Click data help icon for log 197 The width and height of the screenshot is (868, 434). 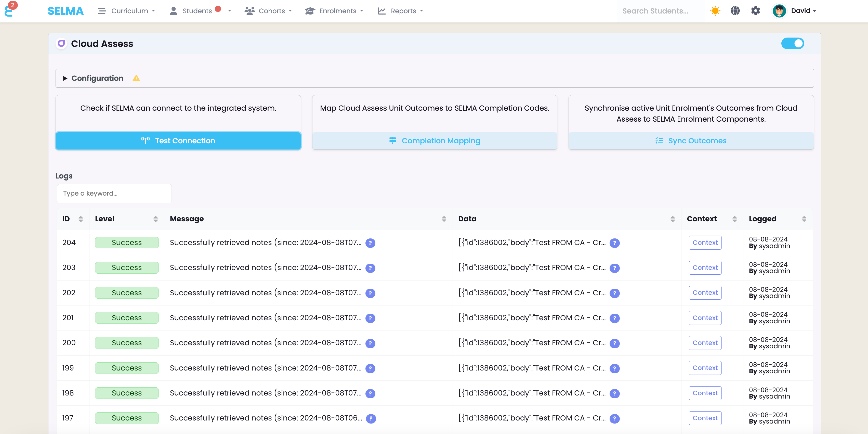coord(614,418)
